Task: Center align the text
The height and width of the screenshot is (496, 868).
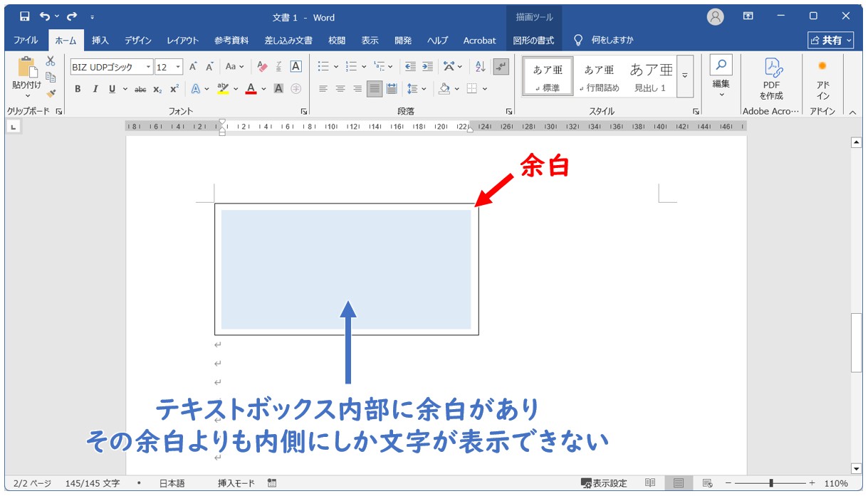Action: click(x=340, y=89)
